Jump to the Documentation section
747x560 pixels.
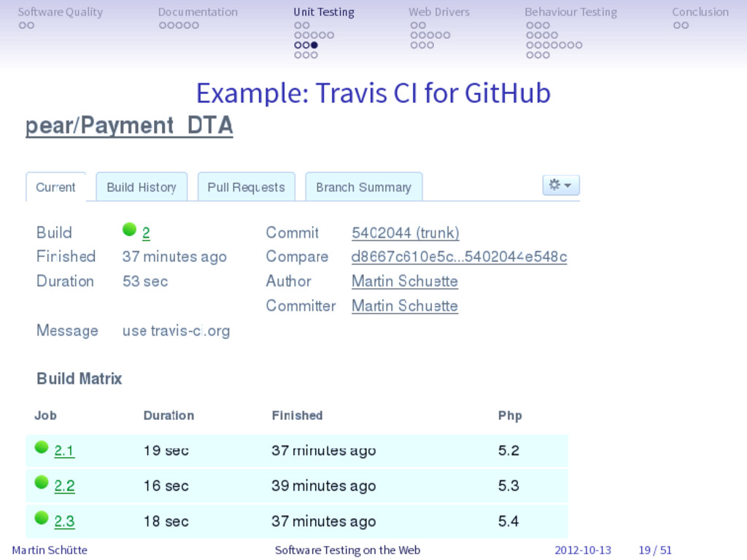click(198, 12)
